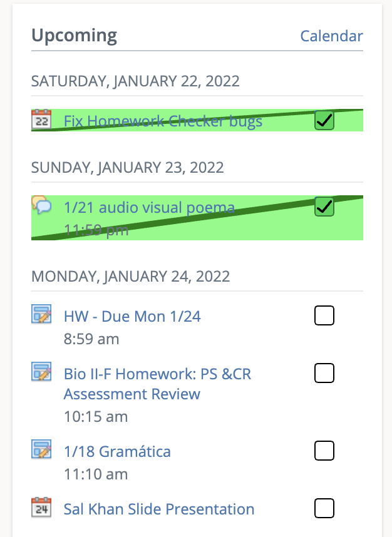Screen dimensions: 392x537
Task: Check the Sal Khan Slide Presentation box
Action: (324, 508)
